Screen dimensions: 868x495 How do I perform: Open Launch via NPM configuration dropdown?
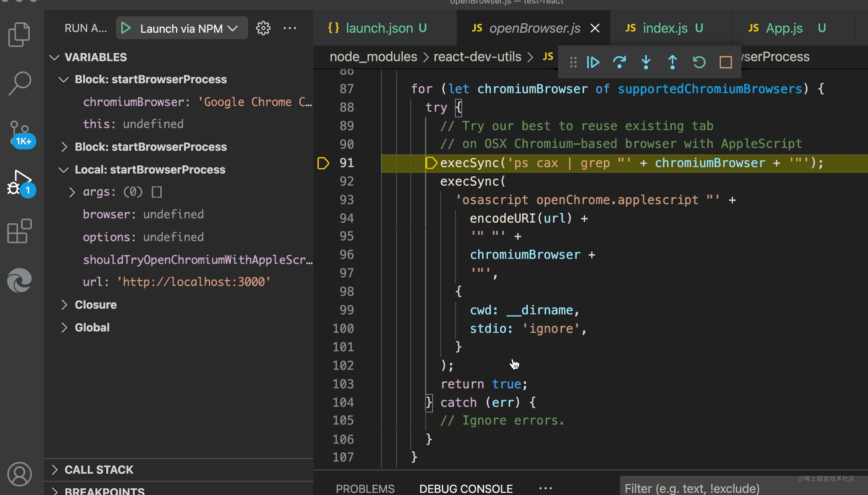(x=232, y=28)
